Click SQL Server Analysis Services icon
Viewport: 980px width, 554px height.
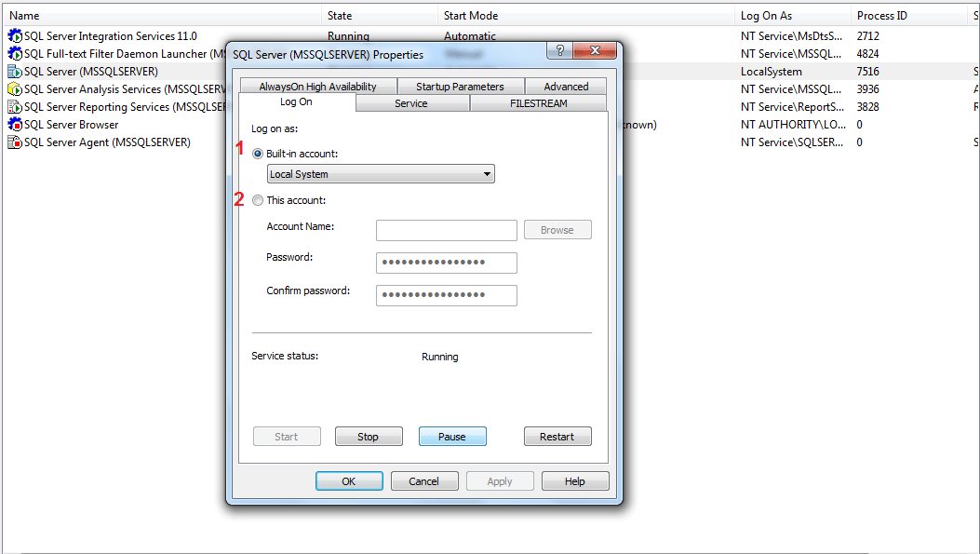pyautogui.click(x=14, y=89)
